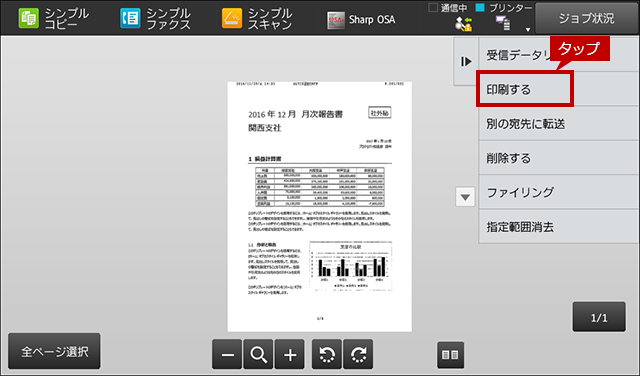Tap 全ページ選択 button

click(x=54, y=351)
